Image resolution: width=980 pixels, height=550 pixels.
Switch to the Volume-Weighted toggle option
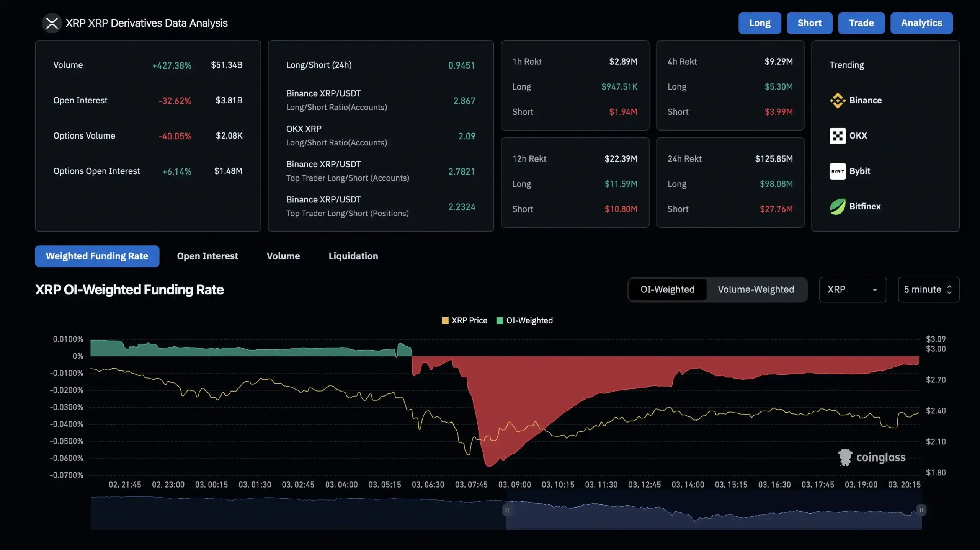click(756, 289)
